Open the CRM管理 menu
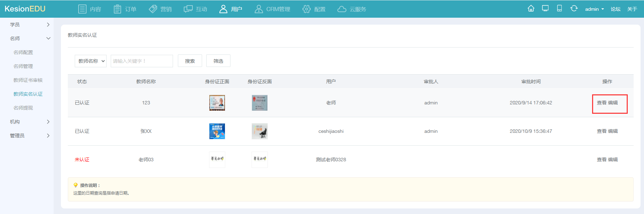The height and width of the screenshot is (214, 644). 272,9
